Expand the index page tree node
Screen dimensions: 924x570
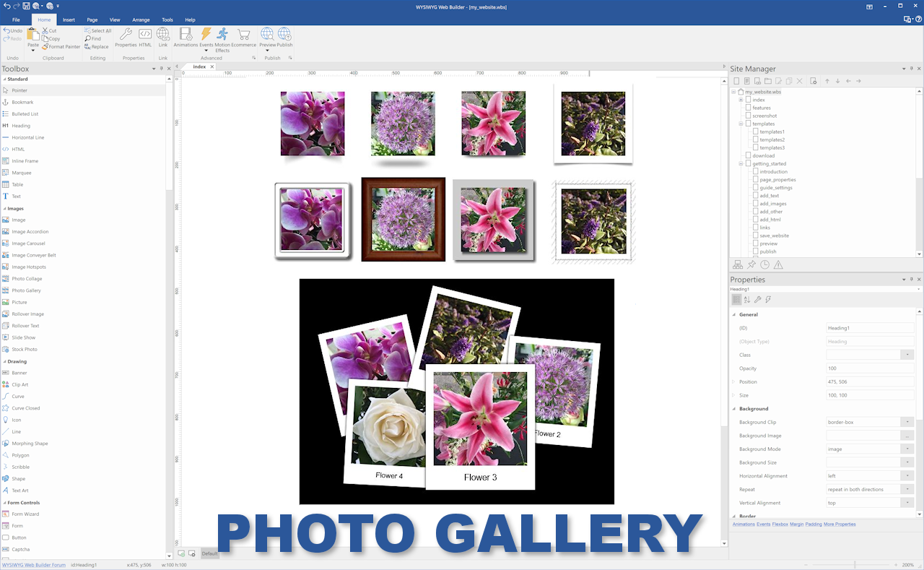pos(741,100)
